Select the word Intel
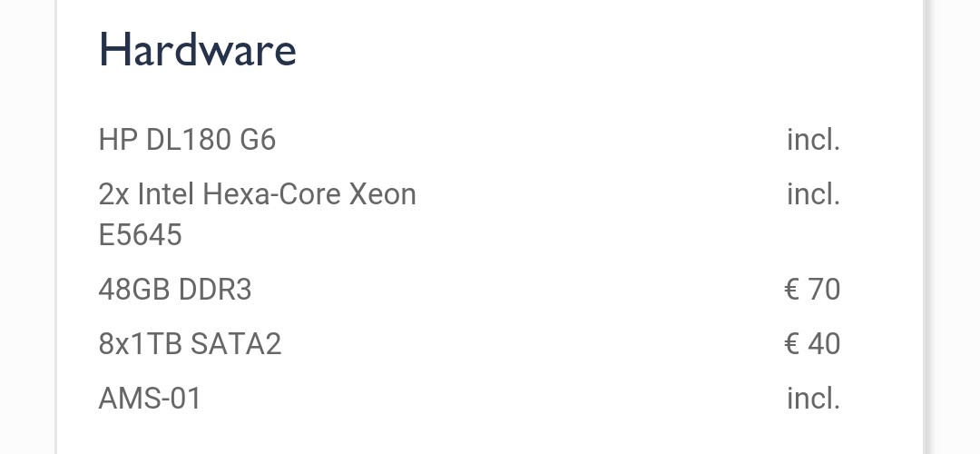980x454 pixels. [x=166, y=194]
